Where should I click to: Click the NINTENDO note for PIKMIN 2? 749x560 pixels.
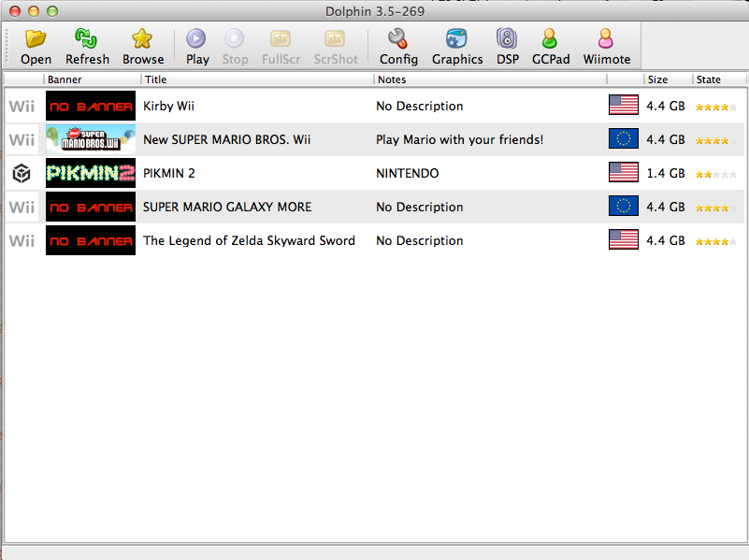click(x=408, y=173)
